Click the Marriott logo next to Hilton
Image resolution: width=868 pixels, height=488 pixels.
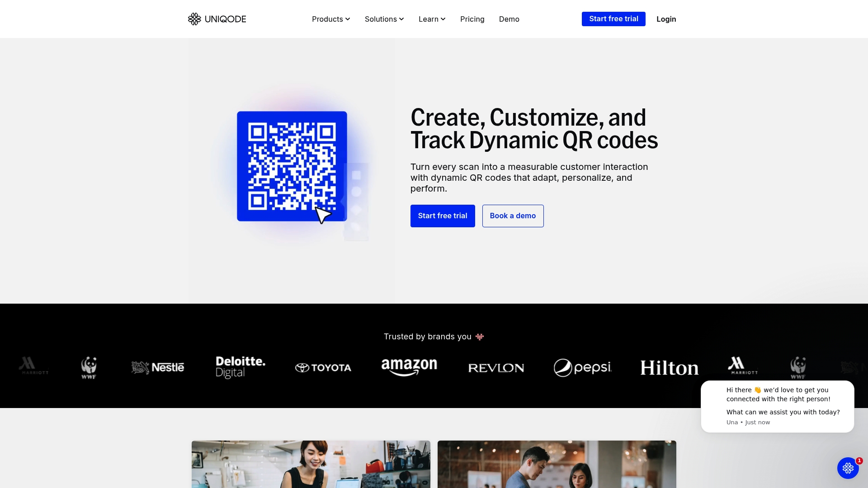coord(743,366)
